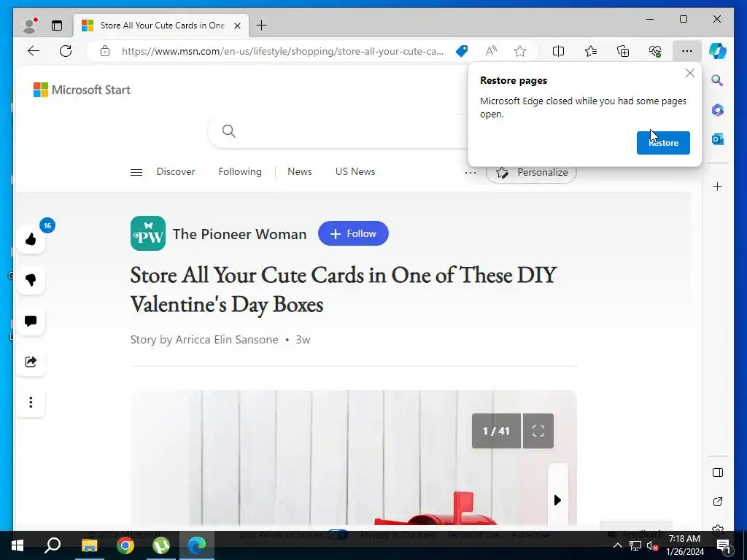747x560 pixels.
Task: Open the Edge profile icon
Action: pyautogui.click(x=31, y=26)
